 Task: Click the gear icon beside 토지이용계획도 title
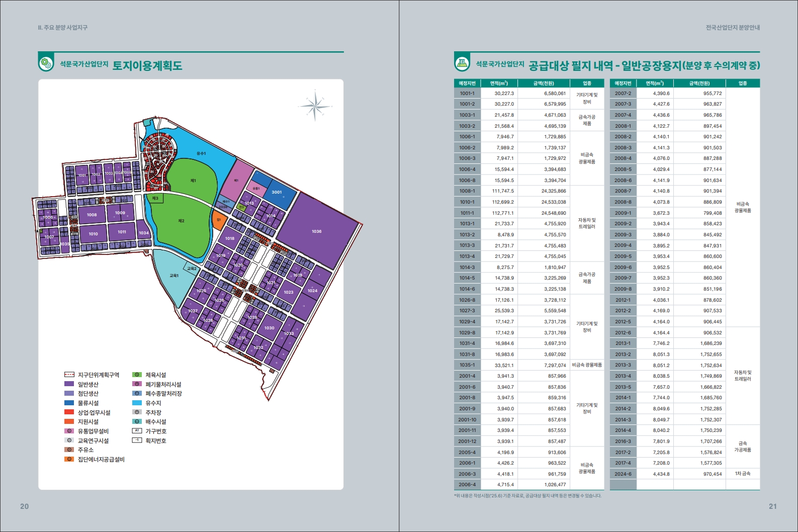point(46,64)
